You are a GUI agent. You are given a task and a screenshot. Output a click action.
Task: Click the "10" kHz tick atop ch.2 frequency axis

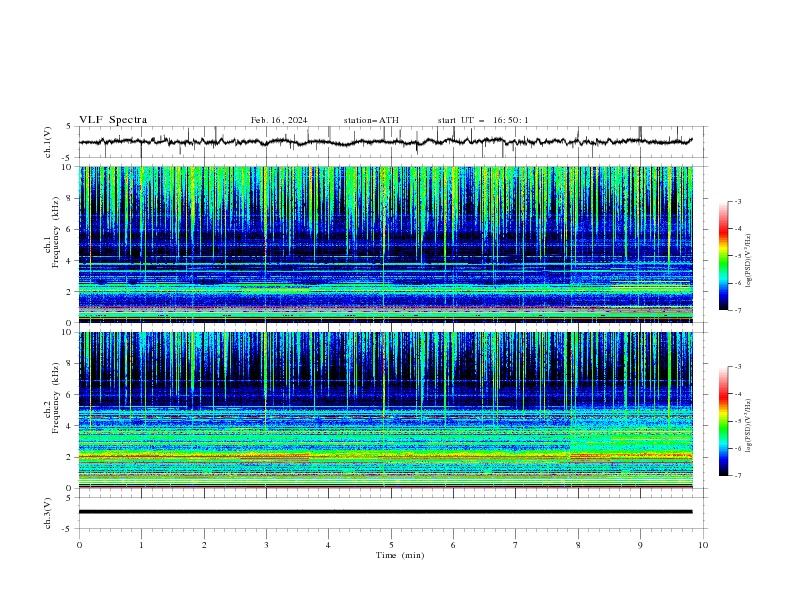pyautogui.click(x=68, y=332)
